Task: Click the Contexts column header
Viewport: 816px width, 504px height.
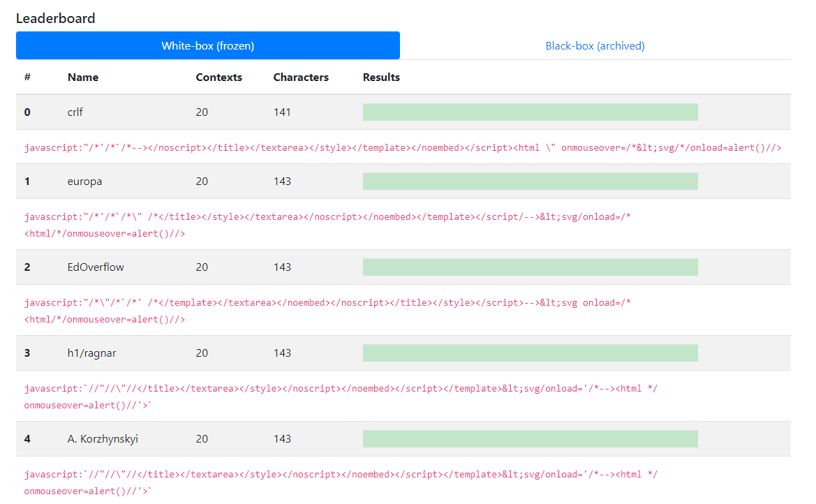Action: coord(219,77)
